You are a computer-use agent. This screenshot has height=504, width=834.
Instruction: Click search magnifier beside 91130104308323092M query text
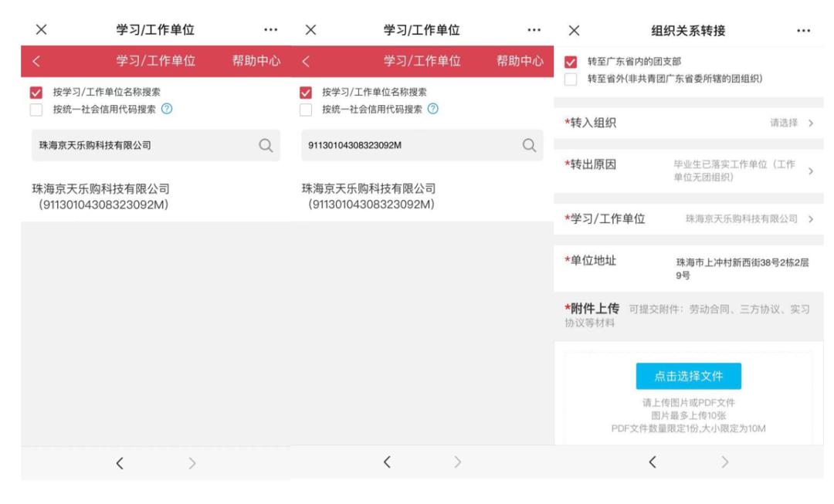[530, 145]
